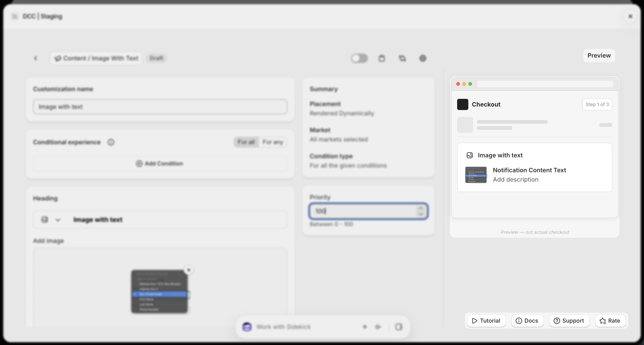Click the Notification Content Text title
This screenshot has height=345, width=644.
click(x=529, y=170)
